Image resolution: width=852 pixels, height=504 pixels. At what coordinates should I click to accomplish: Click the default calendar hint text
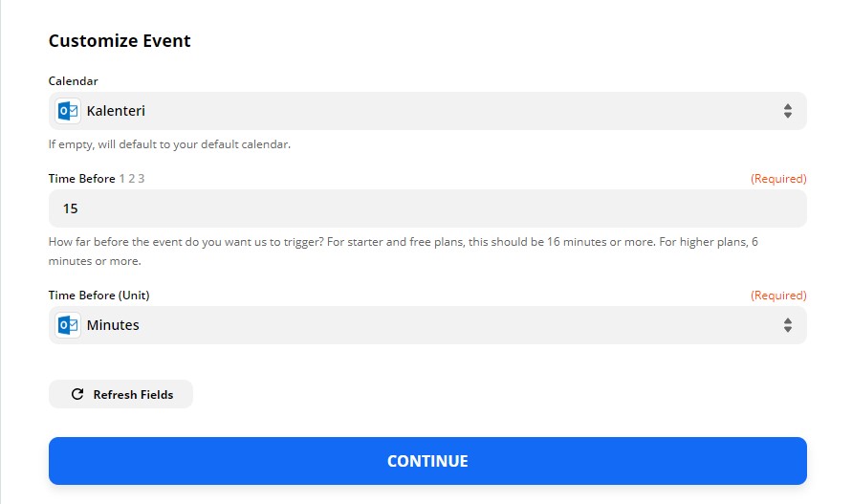(x=169, y=144)
